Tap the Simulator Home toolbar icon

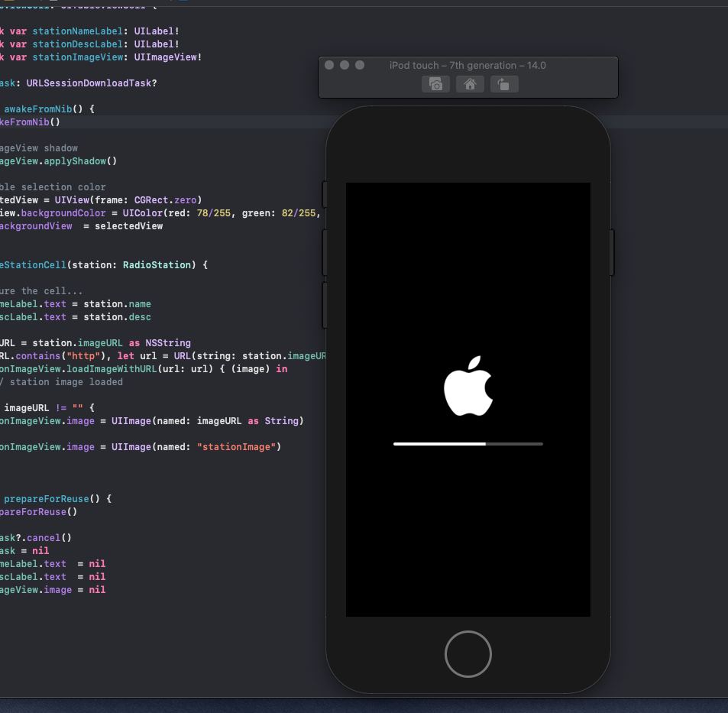coord(470,85)
